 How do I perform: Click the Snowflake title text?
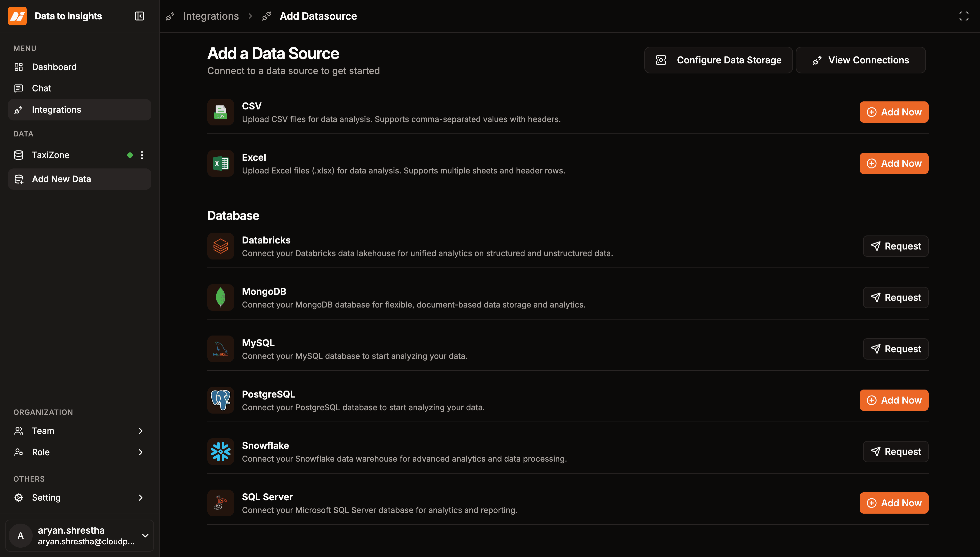[265, 445]
